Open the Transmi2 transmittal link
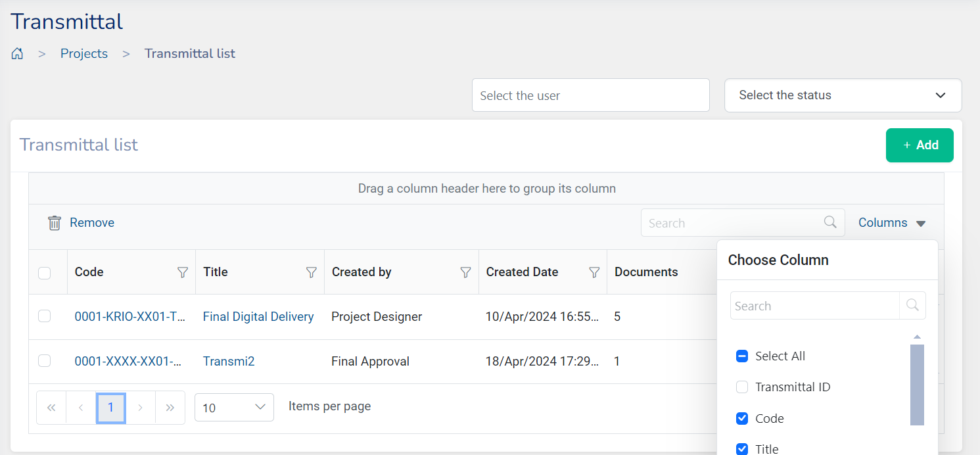The height and width of the screenshot is (455, 980). [229, 361]
